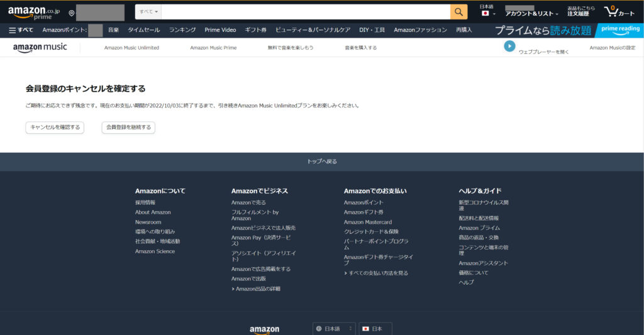The image size is (644, 335).
Task: Open Amazon Musicの設定 link
Action: (613, 48)
